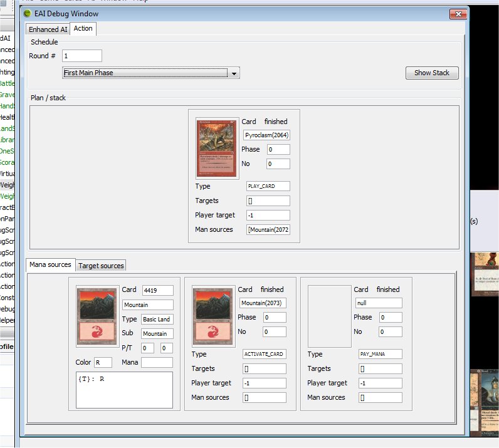Click the Mountain 4419 card image
The height and width of the screenshot is (448, 499).
pyautogui.click(x=97, y=316)
